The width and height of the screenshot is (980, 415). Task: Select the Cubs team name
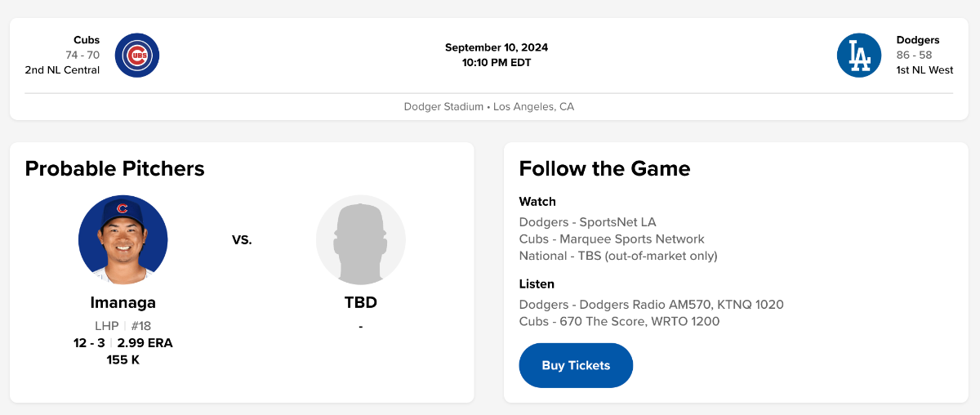(87, 40)
